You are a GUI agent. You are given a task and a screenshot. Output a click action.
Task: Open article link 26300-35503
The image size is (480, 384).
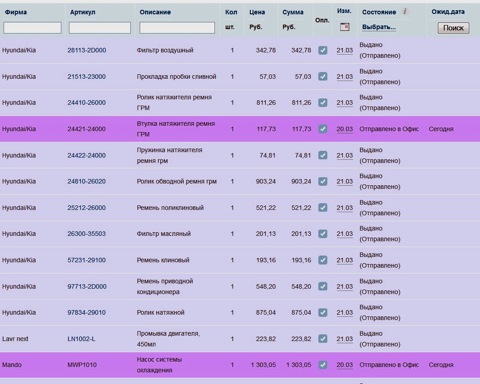coord(87,234)
